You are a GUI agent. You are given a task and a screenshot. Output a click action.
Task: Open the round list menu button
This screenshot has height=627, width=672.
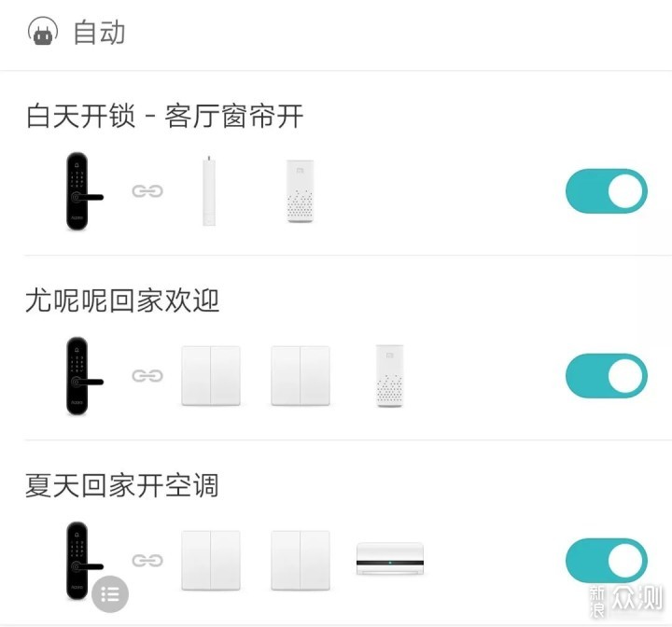(110, 593)
